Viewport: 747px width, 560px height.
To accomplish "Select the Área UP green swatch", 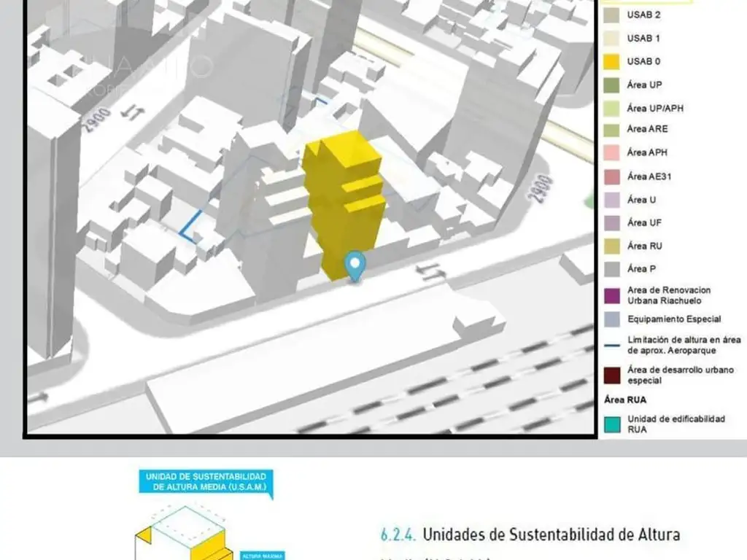I will [x=612, y=85].
